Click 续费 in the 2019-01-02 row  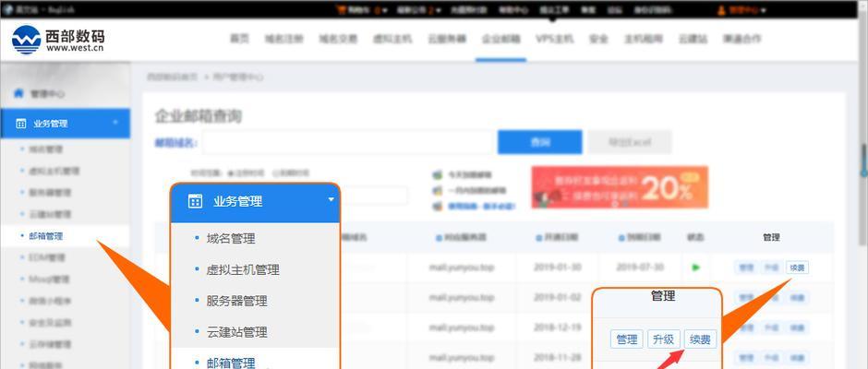click(x=797, y=298)
